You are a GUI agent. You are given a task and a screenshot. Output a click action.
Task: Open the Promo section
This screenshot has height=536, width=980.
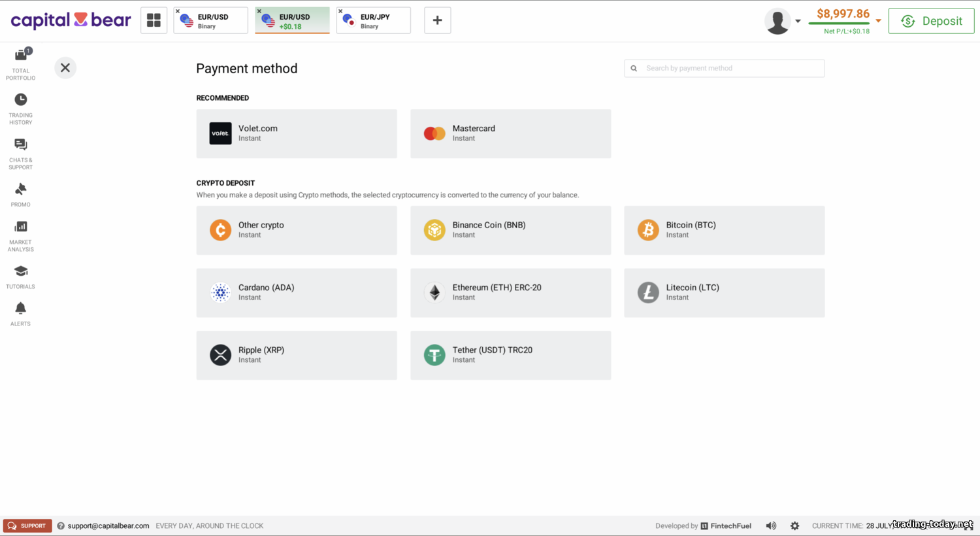(x=21, y=195)
